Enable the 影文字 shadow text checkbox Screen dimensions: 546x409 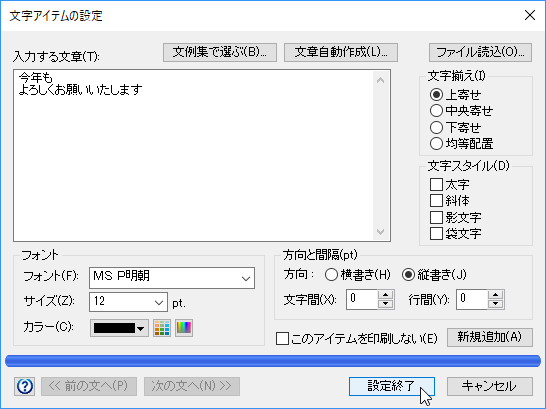point(436,218)
